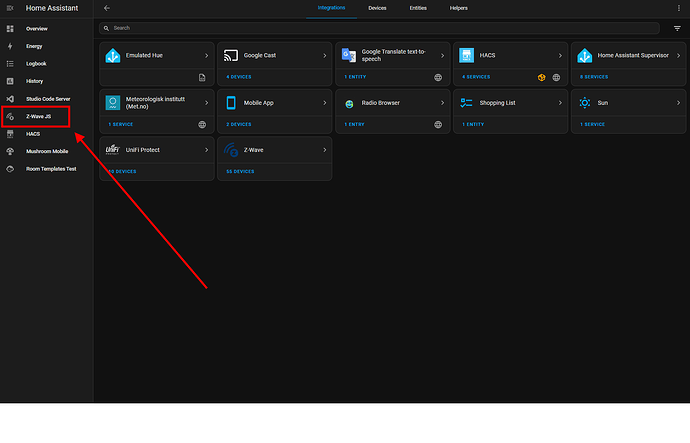
Task: Expand the Emulated Hue chevron
Action: [x=206, y=55]
